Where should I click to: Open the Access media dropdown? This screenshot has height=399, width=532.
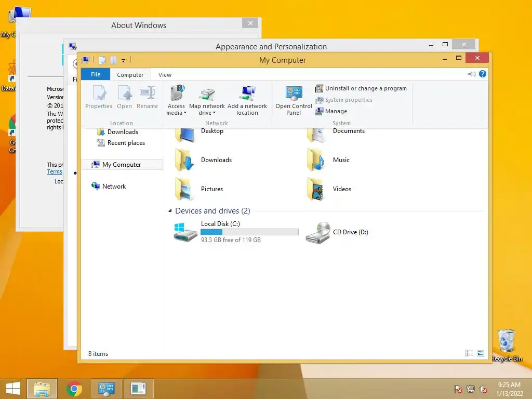(177, 100)
